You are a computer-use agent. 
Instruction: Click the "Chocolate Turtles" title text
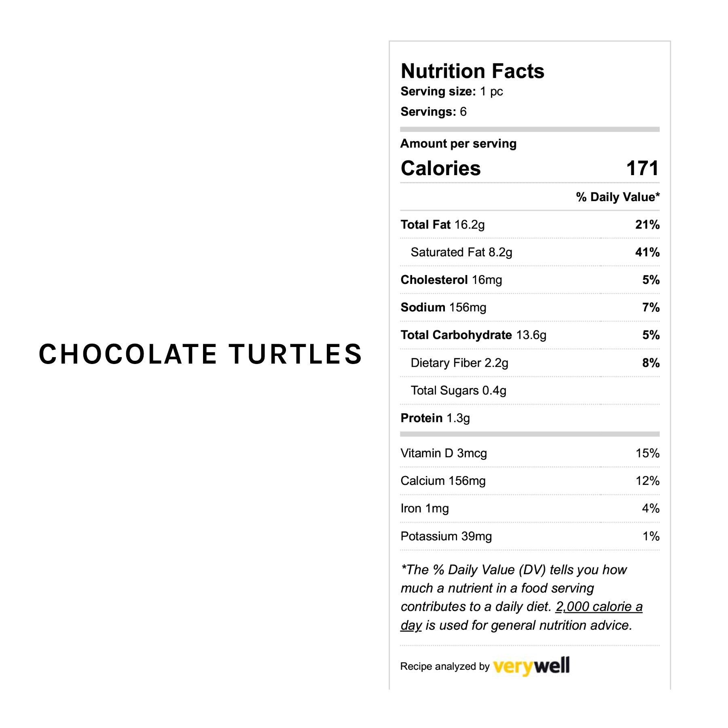click(x=200, y=354)
